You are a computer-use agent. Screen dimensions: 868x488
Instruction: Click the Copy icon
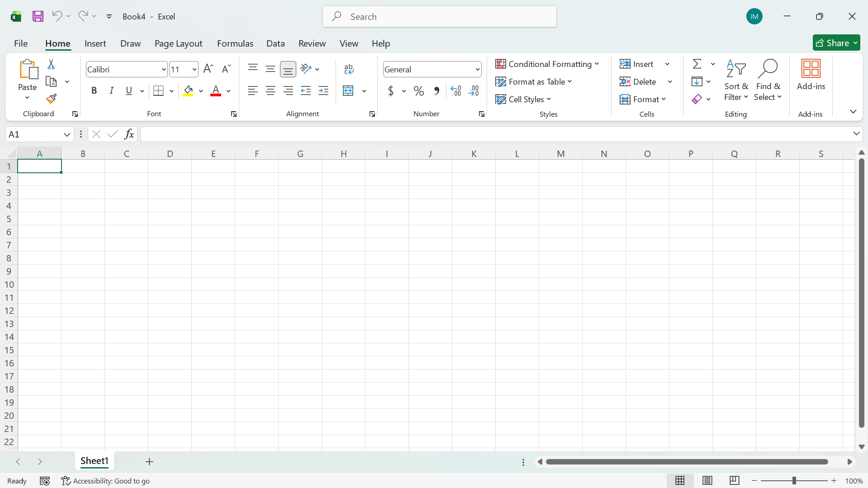click(x=51, y=81)
